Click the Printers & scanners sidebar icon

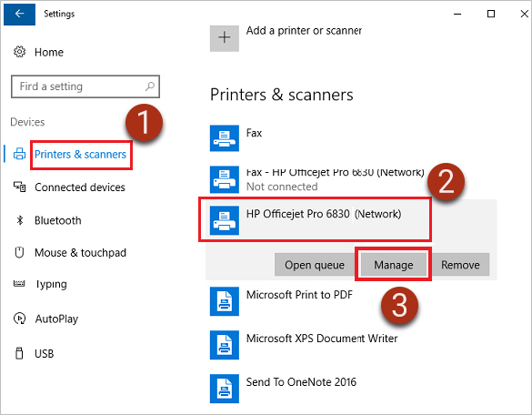click(x=19, y=154)
